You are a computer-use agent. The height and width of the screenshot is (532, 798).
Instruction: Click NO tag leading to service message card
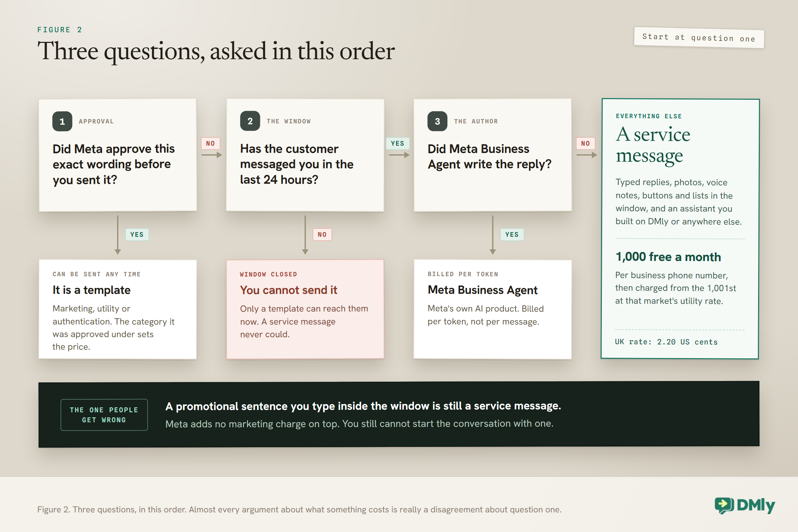pyautogui.click(x=585, y=144)
